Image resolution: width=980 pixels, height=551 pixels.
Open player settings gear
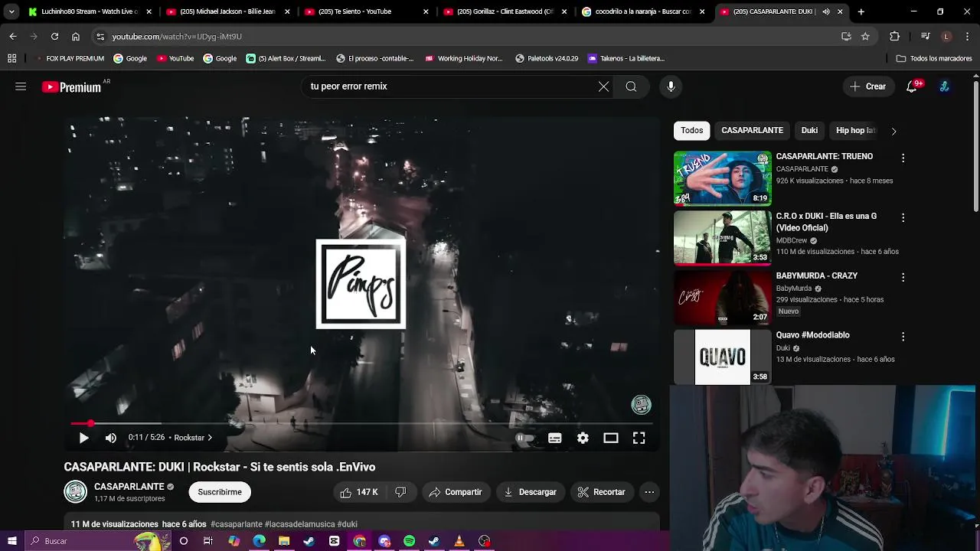tap(583, 438)
